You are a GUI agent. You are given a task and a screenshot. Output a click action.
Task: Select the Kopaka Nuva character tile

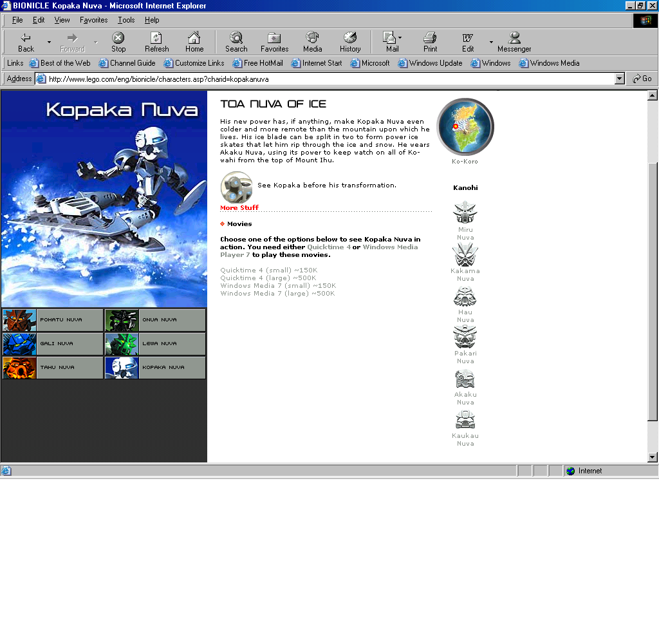point(155,368)
